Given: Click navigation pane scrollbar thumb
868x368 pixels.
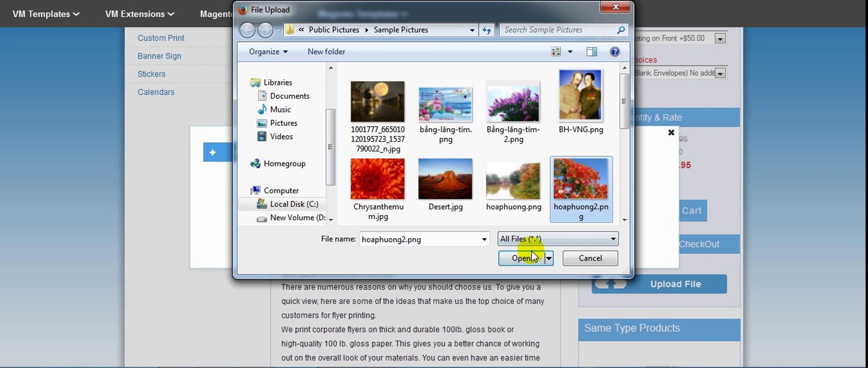Looking at the screenshot, I should pyautogui.click(x=330, y=147).
